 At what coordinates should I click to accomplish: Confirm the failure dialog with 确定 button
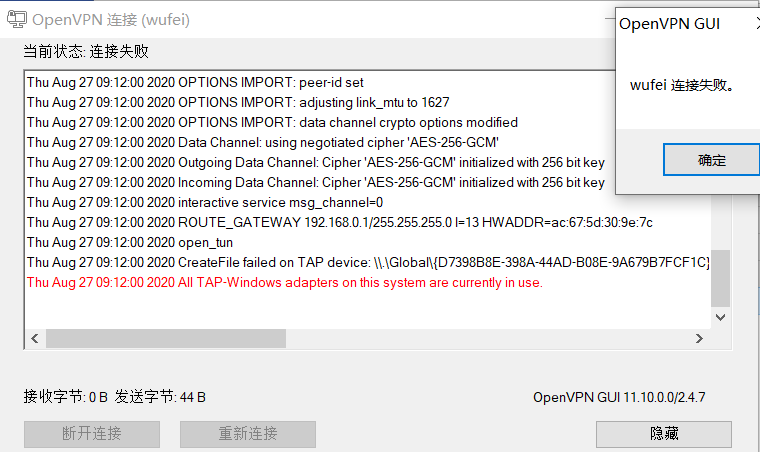click(711, 160)
